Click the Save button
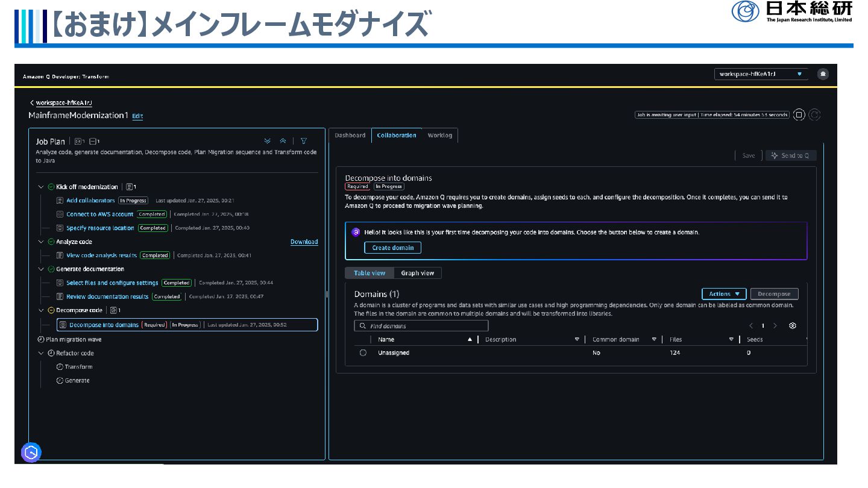This screenshot has width=868, height=488. [749, 155]
